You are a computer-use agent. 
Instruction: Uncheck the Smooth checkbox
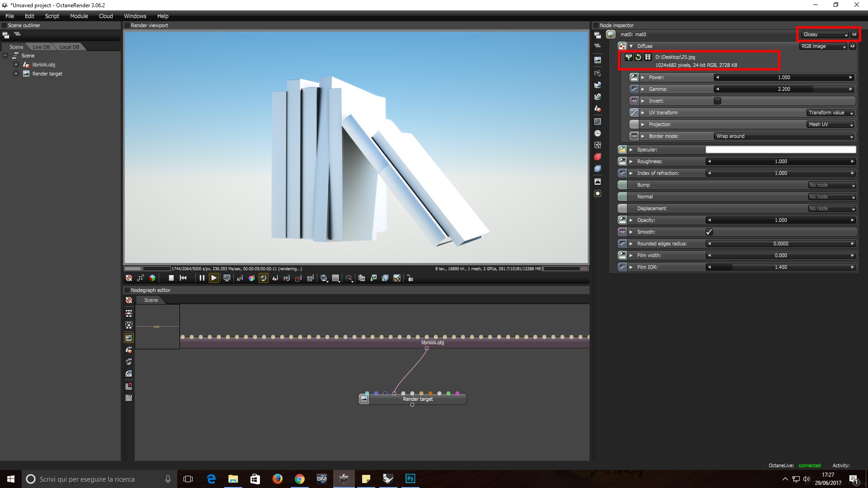coord(709,232)
